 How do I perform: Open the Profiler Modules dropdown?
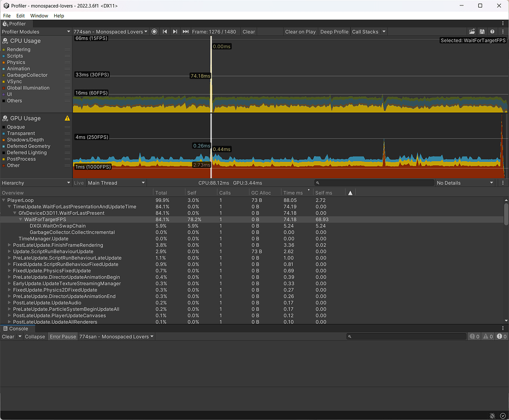(34, 31)
